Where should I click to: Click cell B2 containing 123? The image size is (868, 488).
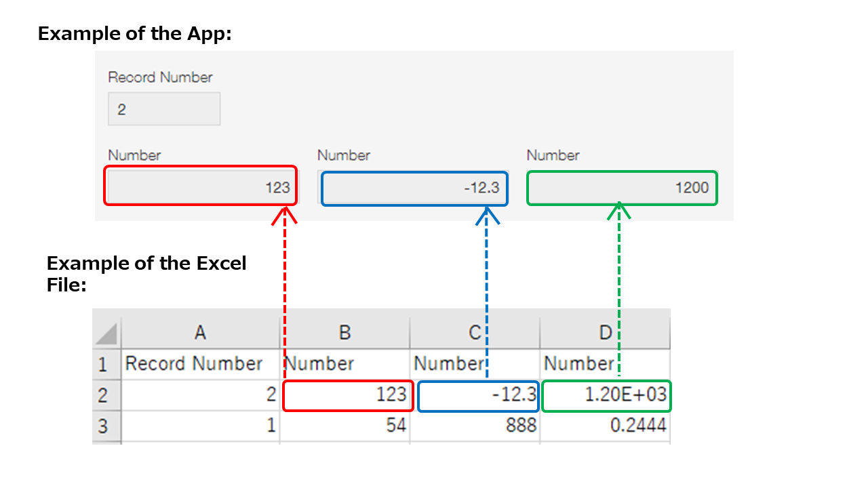347,395
